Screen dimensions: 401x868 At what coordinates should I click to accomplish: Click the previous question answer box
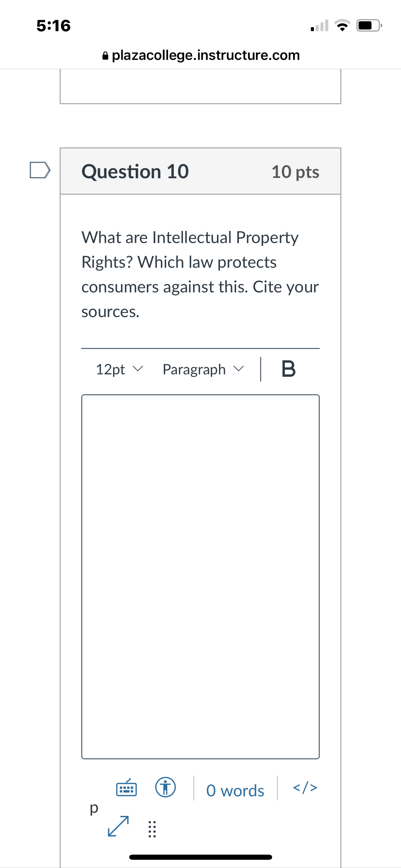pyautogui.click(x=200, y=86)
